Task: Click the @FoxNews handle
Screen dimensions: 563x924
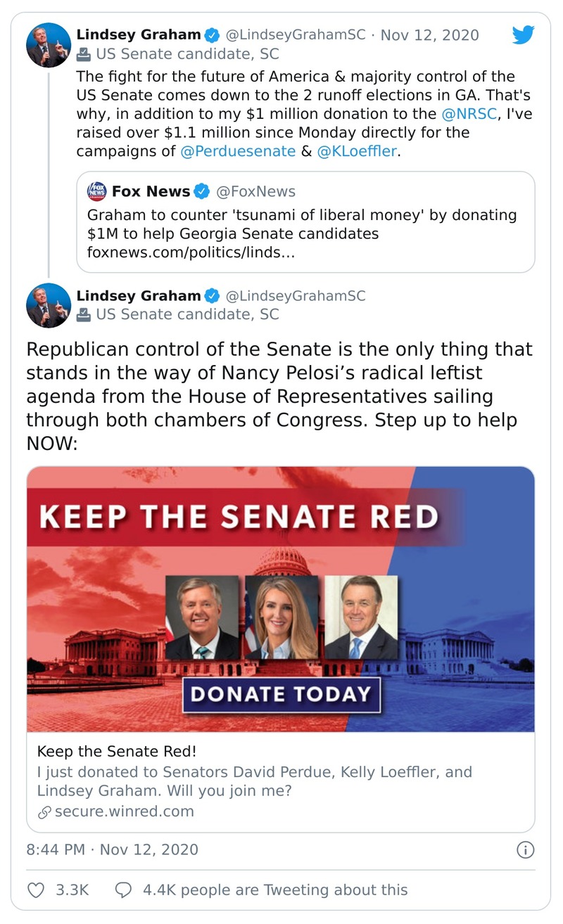Action: click(255, 191)
